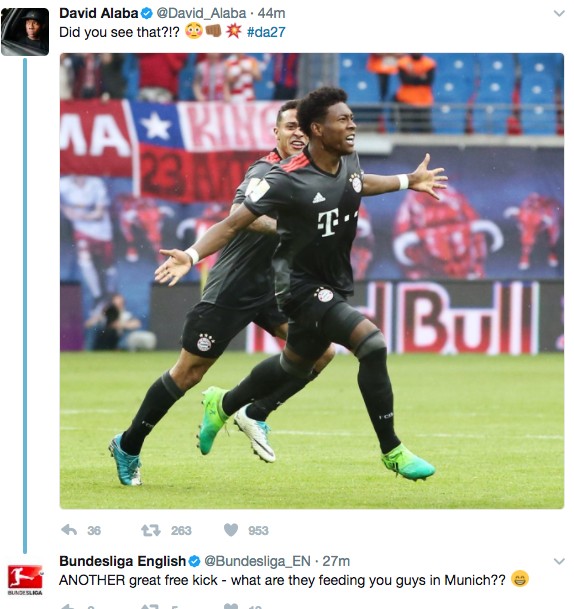The height and width of the screenshot is (609, 574).
Task: Open the @Bundesliga_EN handle link
Action: coord(257,561)
